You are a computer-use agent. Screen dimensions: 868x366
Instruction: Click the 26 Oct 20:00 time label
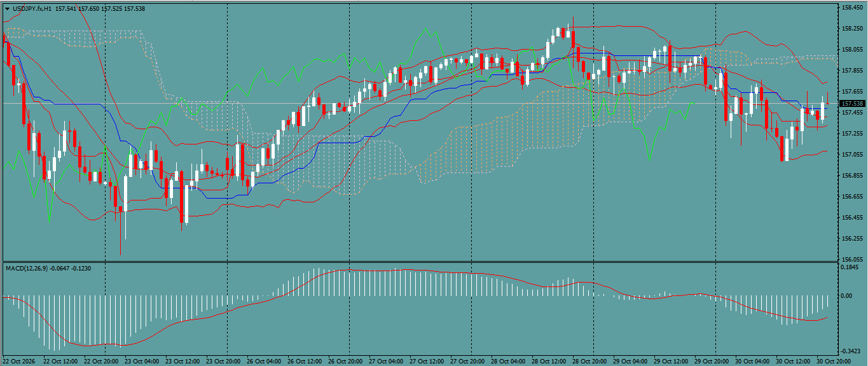(345, 361)
